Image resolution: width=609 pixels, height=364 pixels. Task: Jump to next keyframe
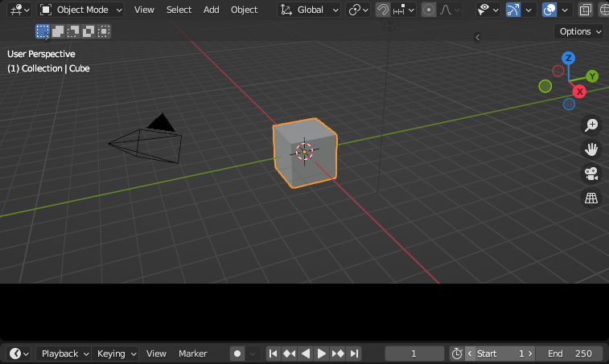point(338,354)
